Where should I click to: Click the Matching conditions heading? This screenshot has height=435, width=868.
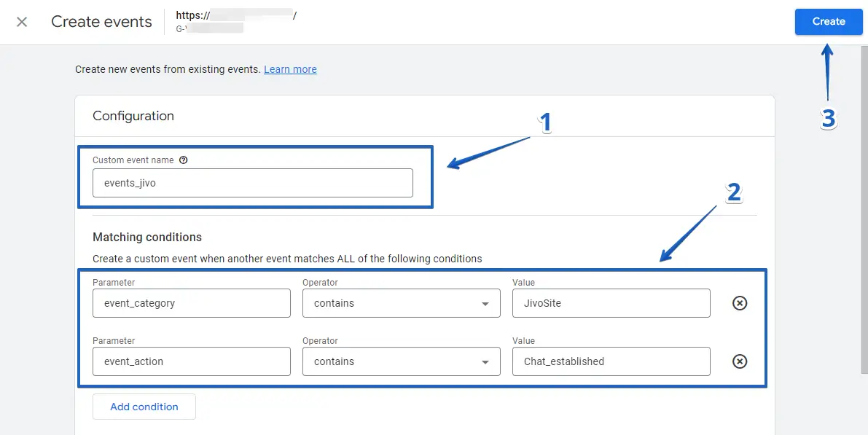(x=147, y=237)
